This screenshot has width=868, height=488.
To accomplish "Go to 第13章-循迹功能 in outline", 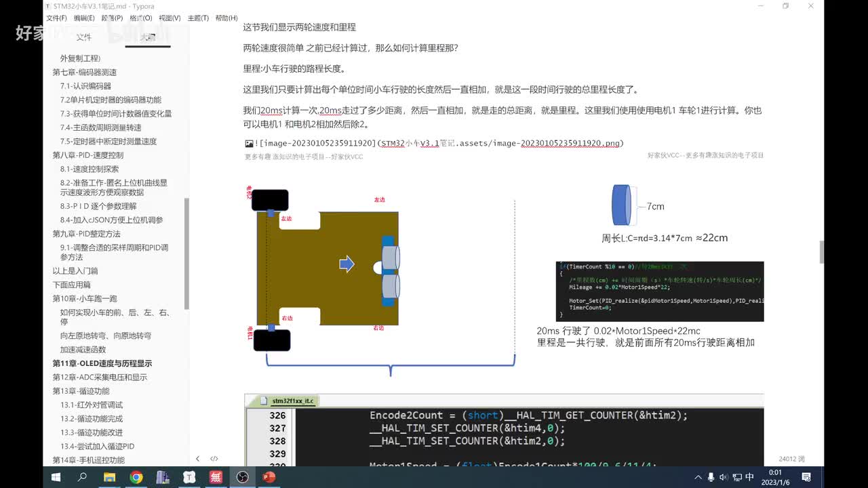I will (81, 391).
